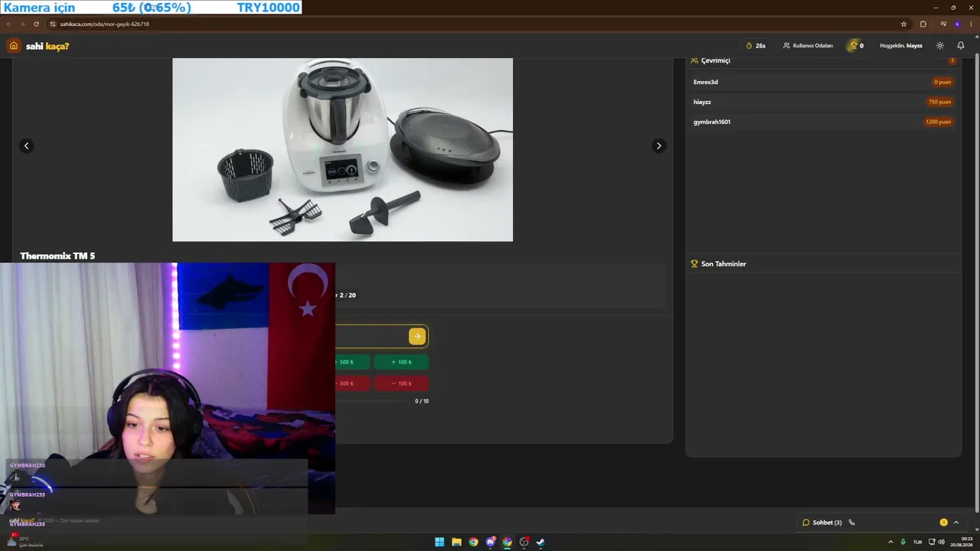This screenshot has height=551, width=980.
Task: Subtract 500 ₺ from the guess
Action: click(353, 383)
